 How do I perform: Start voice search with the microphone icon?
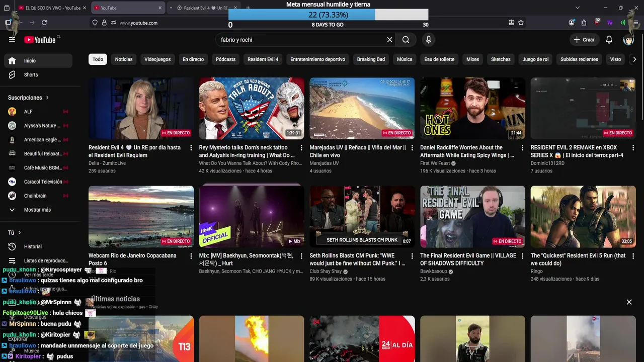[429, 40]
